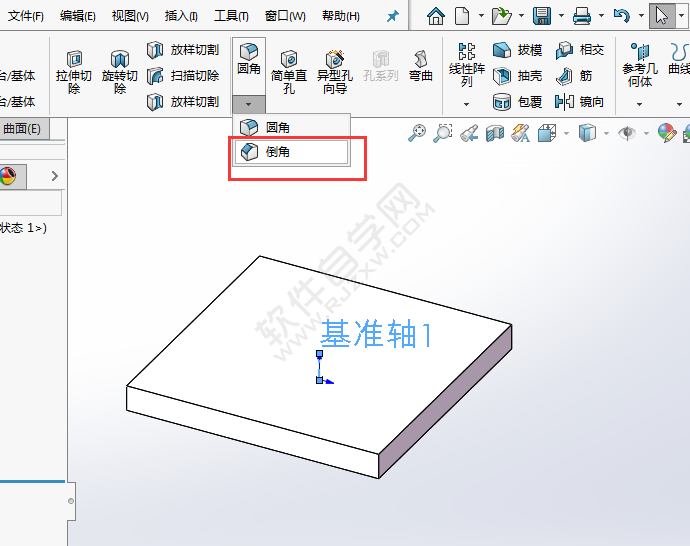Open the 帮助(H) menu
Screen dimensions: 690x546
point(341,16)
